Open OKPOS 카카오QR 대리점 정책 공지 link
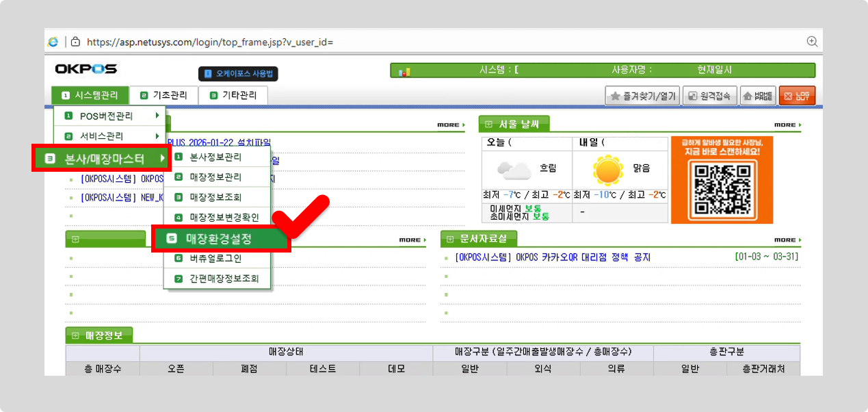This screenshot has width=868, height=412. (x=552, y=257)
